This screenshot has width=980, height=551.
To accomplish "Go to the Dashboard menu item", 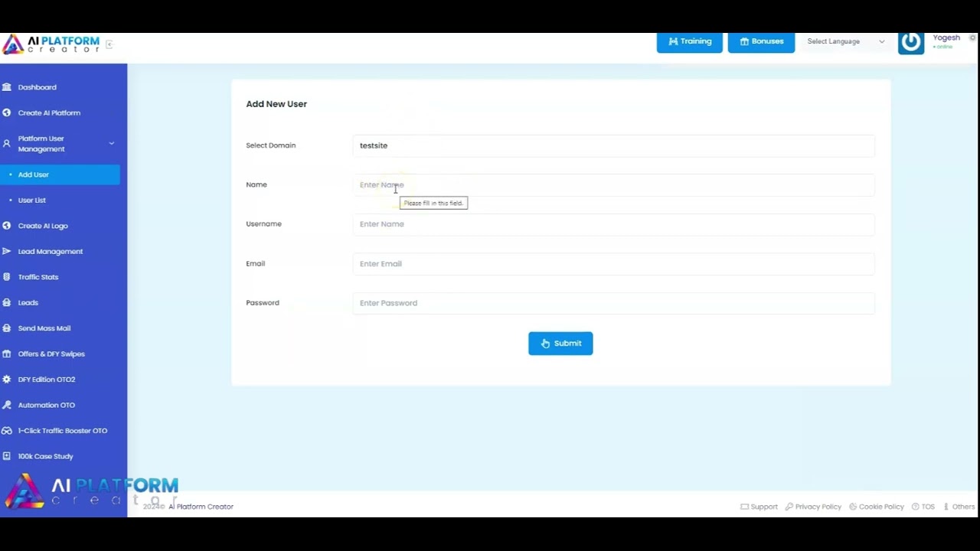I will coord(38,87).
